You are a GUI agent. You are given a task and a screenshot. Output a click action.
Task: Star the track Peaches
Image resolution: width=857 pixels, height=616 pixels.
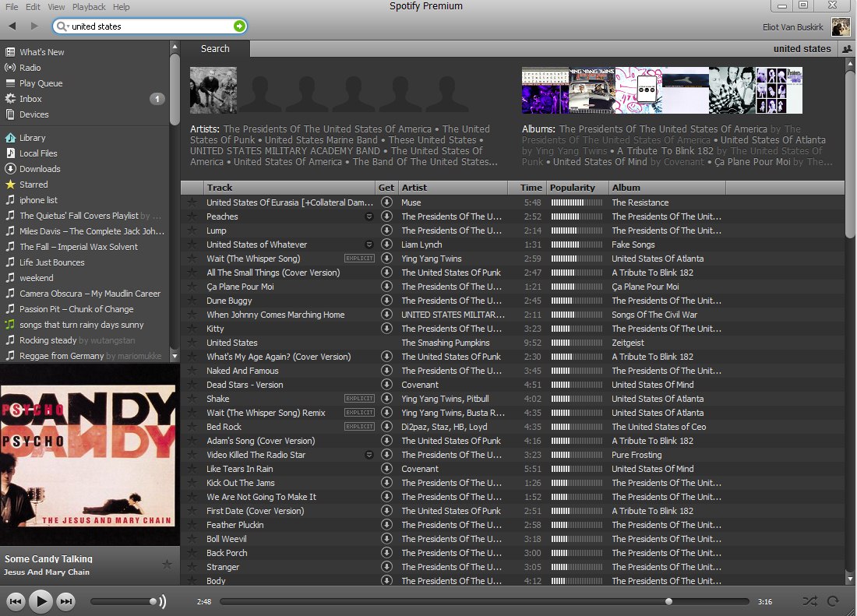click(x=192, y=216)
